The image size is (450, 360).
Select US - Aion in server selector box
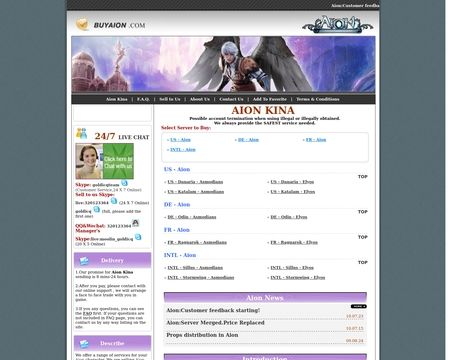[180, 140]
